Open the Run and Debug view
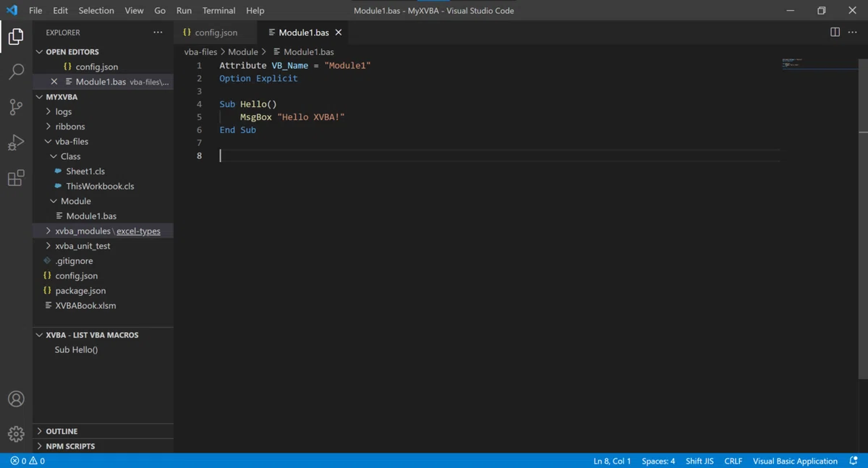868x468 pixels. [16, 142]
